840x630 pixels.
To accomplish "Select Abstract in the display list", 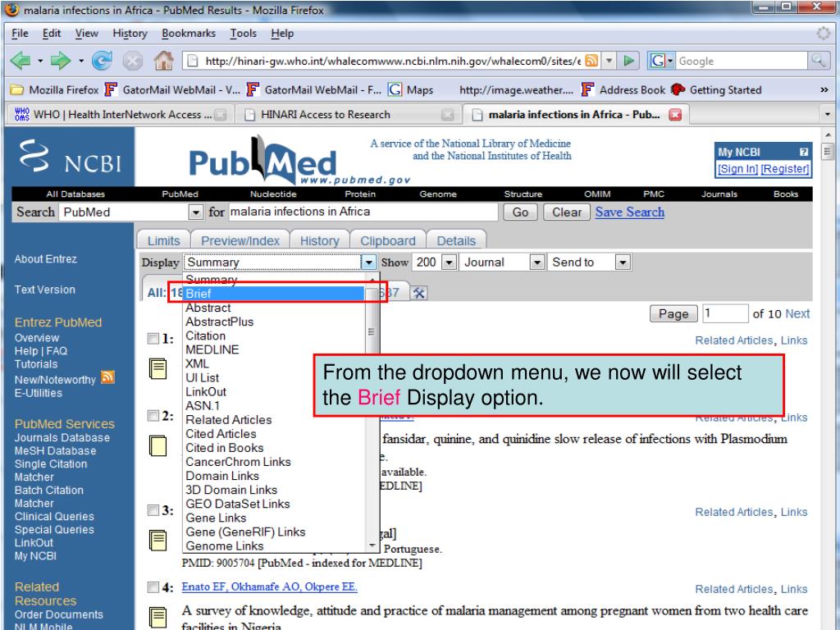I will coord(208,308).
